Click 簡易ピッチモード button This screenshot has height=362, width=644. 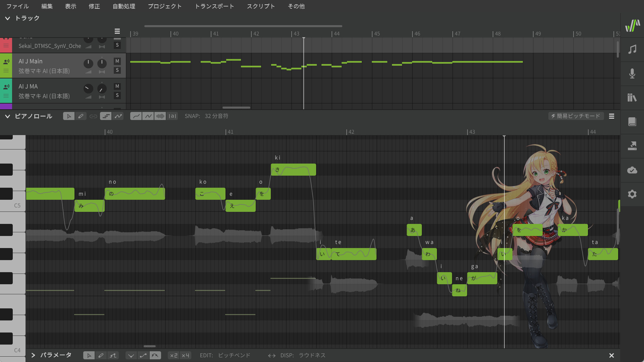pos(576,116)
